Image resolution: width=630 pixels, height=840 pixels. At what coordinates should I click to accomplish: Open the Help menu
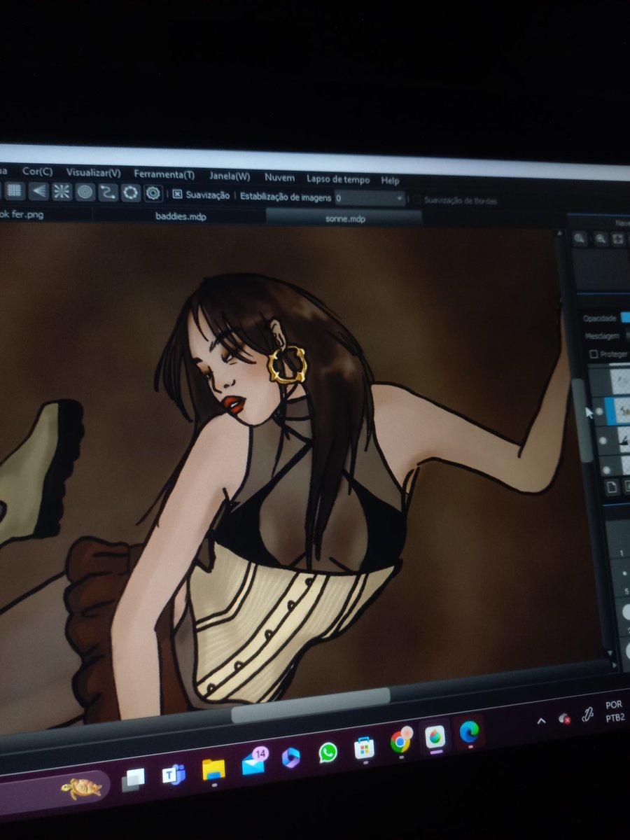click(x=390, y=181)
